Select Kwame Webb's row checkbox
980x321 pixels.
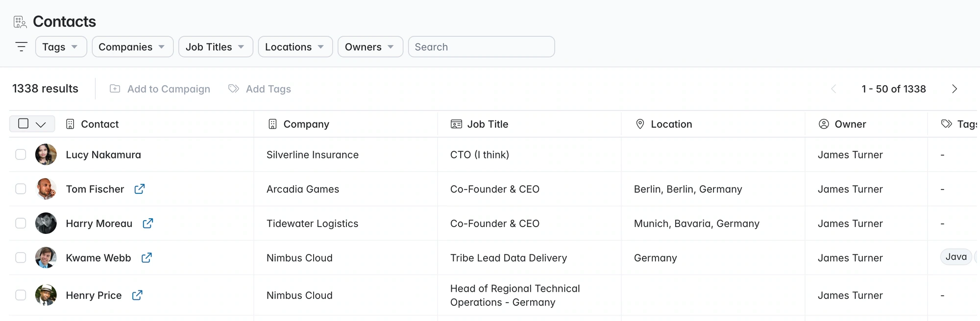click(x=21, y=257)
